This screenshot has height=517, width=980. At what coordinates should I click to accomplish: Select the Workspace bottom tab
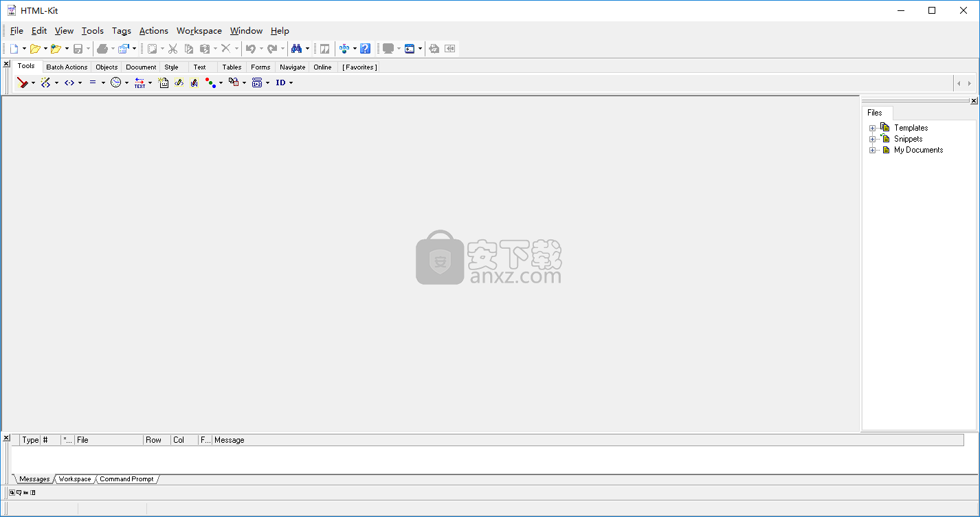pyautogui.click(x=75, y=479)
